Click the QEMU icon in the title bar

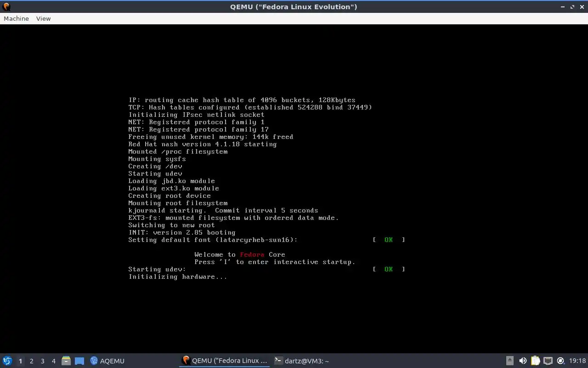point(6,6)
